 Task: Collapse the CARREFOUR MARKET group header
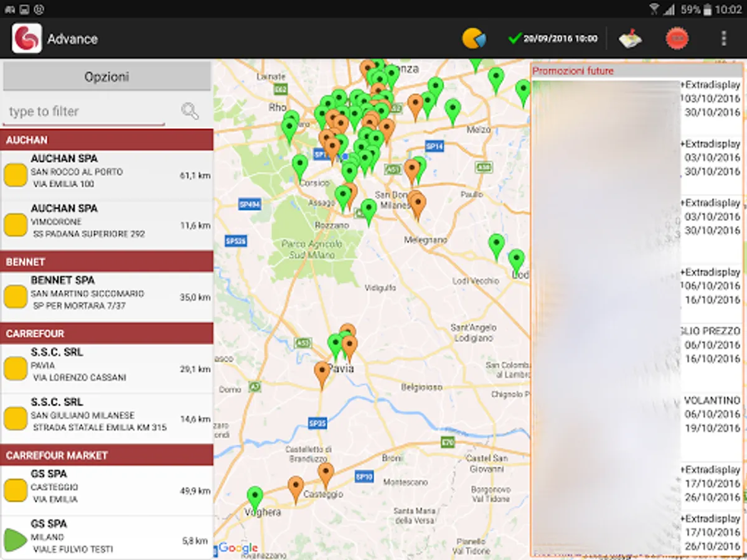(106, 455)
